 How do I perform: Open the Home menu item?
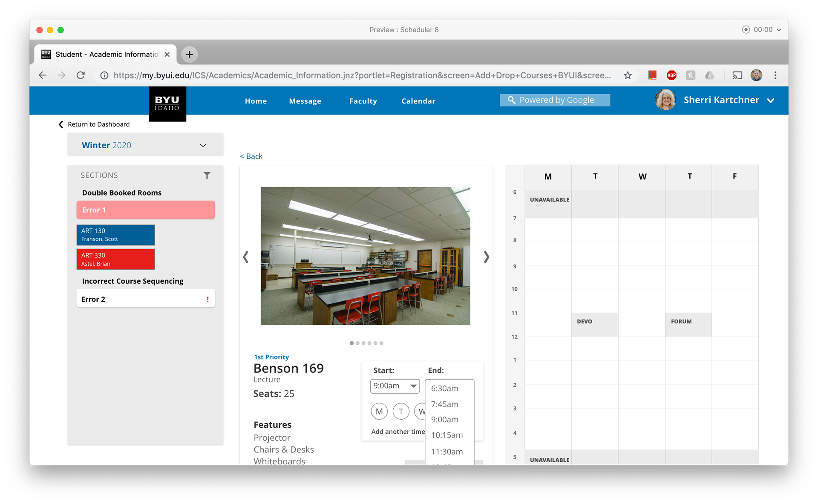coord(256,101)
